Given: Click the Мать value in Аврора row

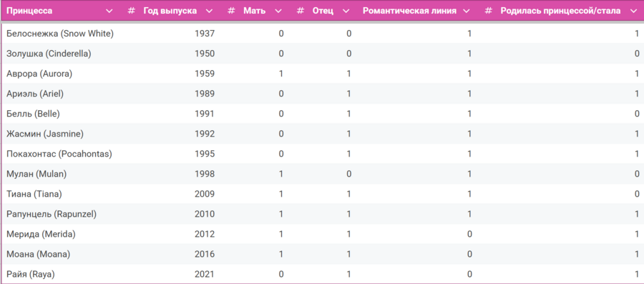Looking at the screenshot, I should tap(281, 74).
